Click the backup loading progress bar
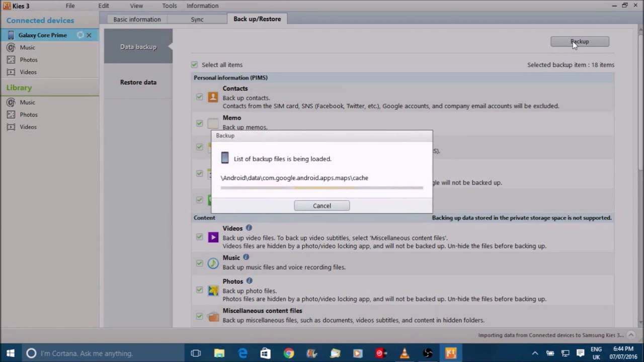The image size is (644, 362). click(x=322, y=188)
